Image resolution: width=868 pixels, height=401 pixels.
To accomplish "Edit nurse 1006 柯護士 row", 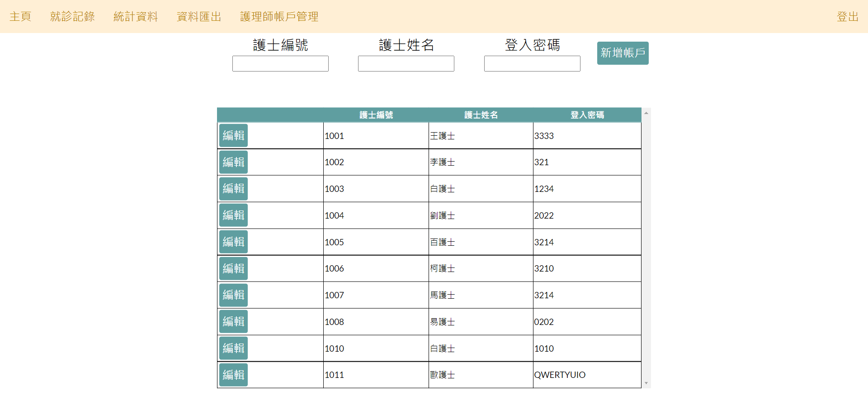I will click(x=233, y=268).
